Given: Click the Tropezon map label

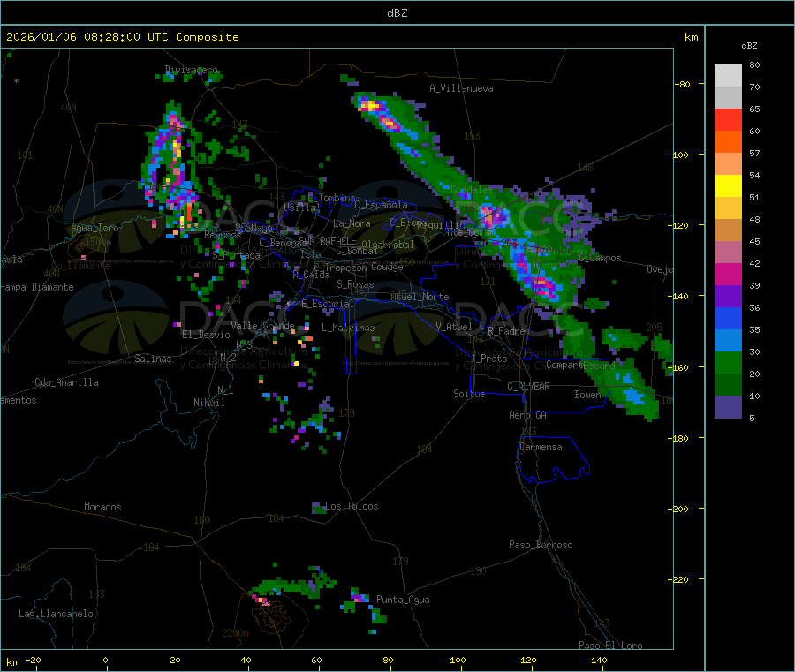Looking at the screenshot, I should [x=345, y=268].
